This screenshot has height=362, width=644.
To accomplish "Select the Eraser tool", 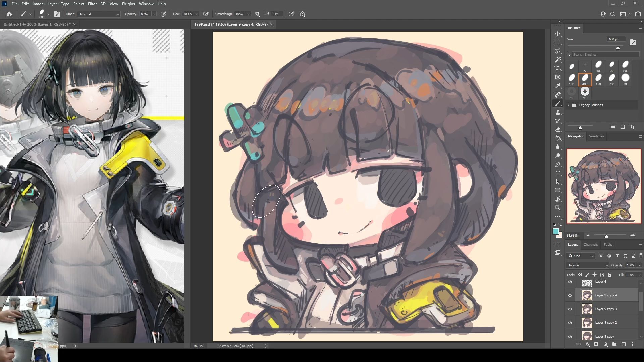I will pyautogui.click(x=558, y=130).
